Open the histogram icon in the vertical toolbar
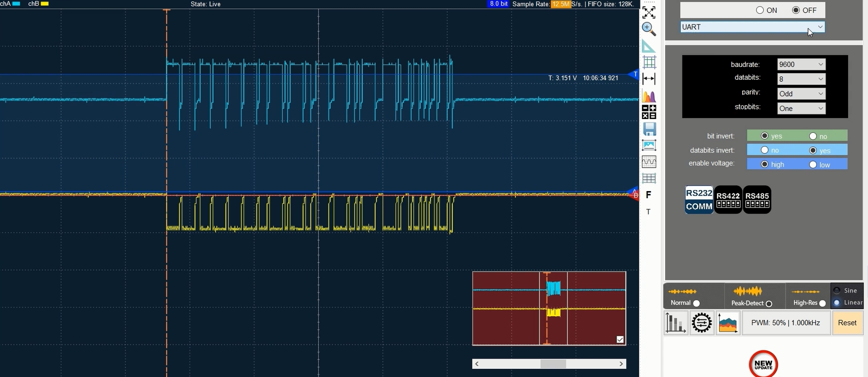 [649, 96]
